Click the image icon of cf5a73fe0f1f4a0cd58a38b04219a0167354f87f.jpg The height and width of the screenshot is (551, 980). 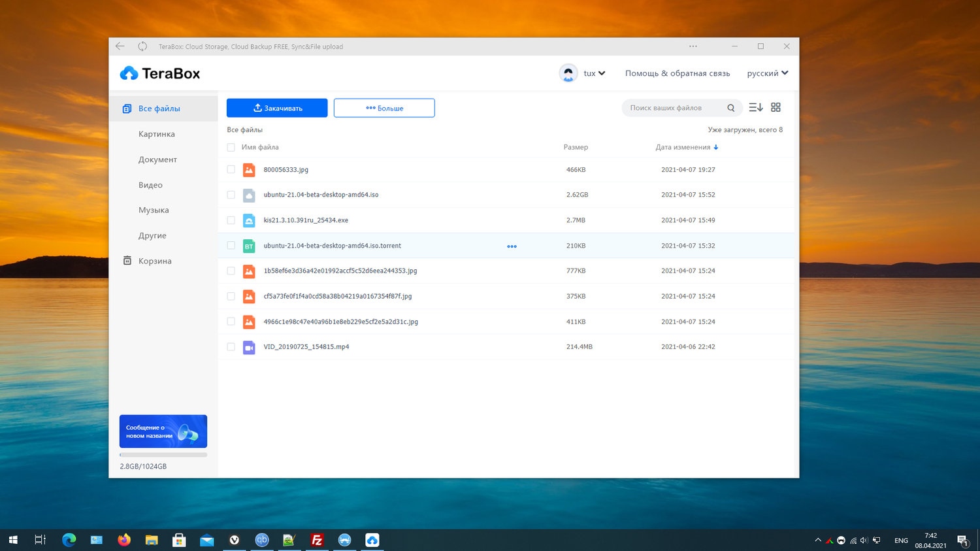point(249,296)
